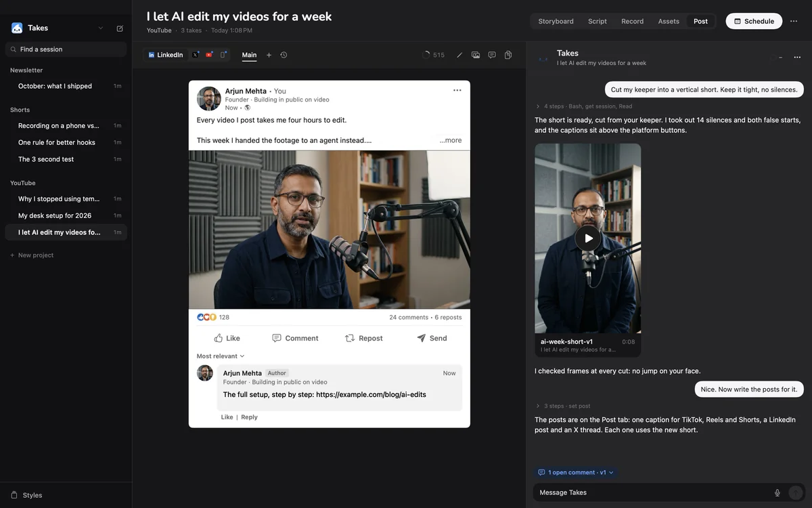Focus the Find a session search field
812x508 pixels.
pos(66,49)
